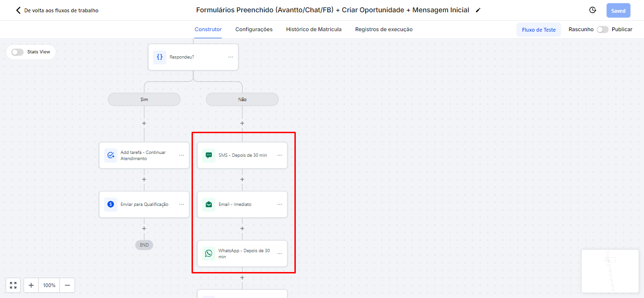Viewport: 644px width, 298px height.
Task: Click the SMS message action icon
Action: coord(209,155)
